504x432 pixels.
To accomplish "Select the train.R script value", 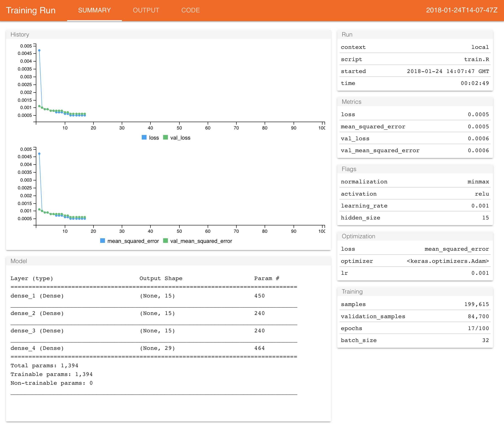I will point(476,59).
